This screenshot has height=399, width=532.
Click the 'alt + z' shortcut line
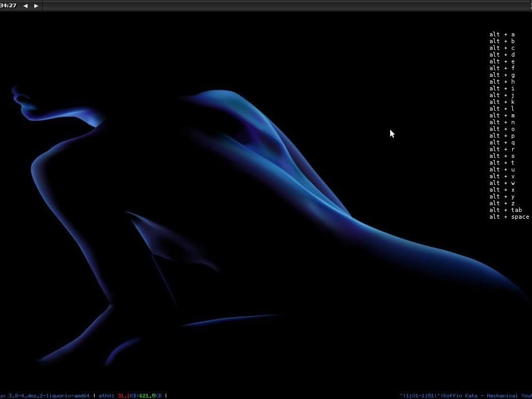click(502, 203)
